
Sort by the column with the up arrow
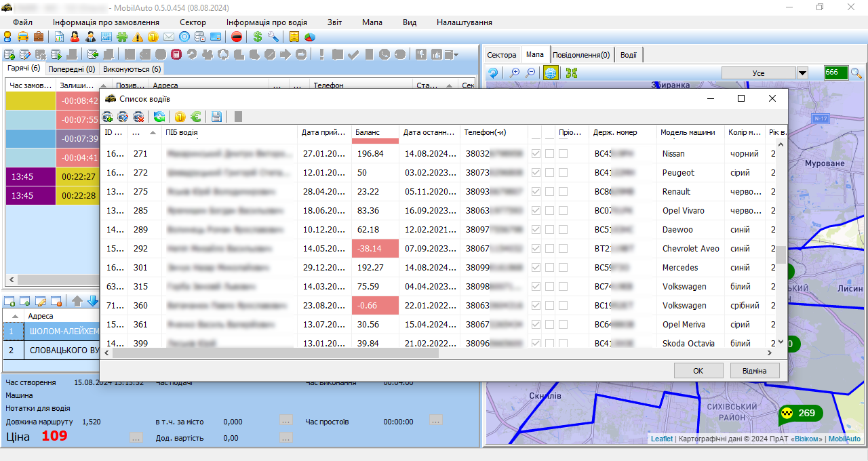coord(153,132)
